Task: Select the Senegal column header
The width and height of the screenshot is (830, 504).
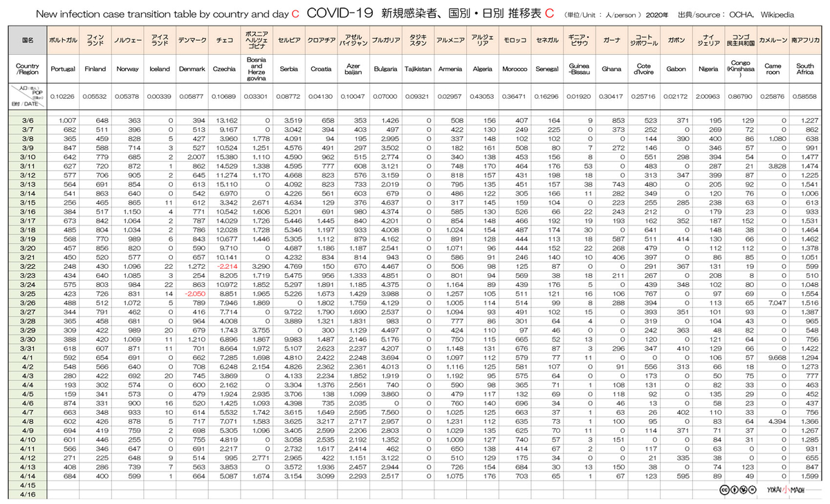Action: pyautogui.click(x=547, y=69)
